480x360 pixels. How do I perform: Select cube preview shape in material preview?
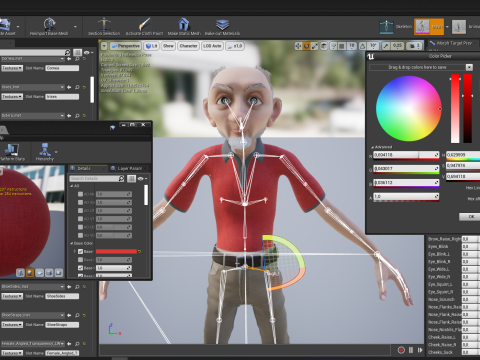coord(49,273)
